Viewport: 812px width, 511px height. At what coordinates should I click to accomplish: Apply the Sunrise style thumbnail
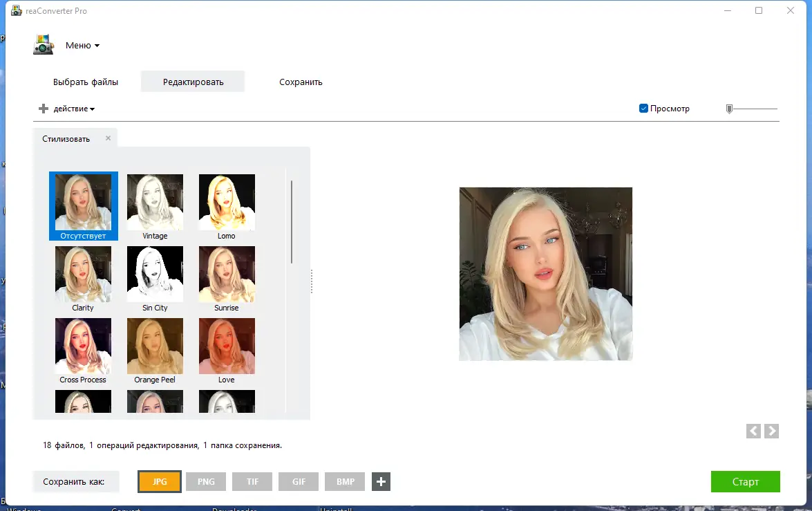click(227, 278)
